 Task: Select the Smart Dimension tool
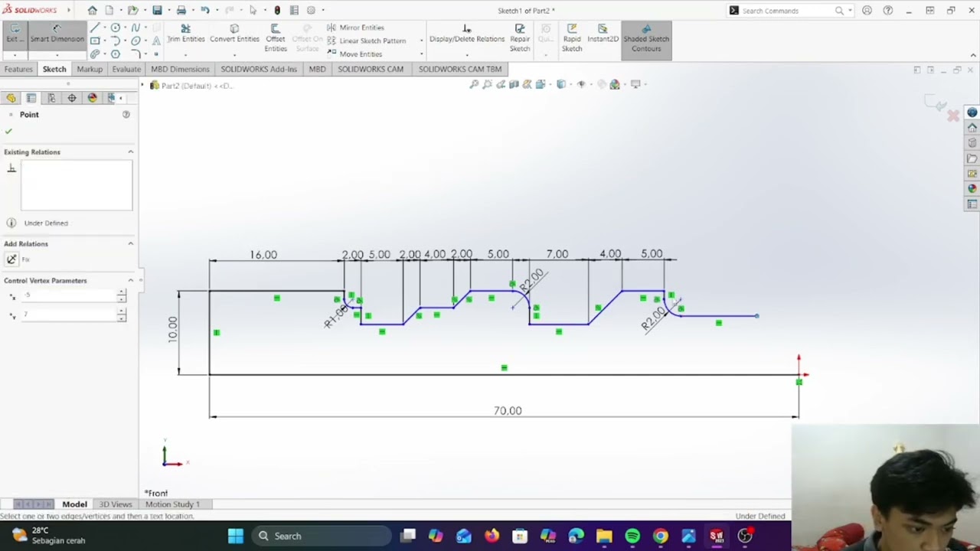[57, 34]
